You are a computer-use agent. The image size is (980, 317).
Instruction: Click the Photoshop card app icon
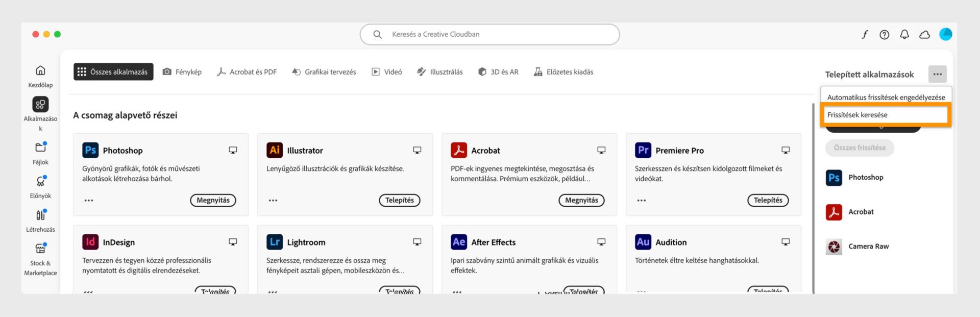coord(90,150)
